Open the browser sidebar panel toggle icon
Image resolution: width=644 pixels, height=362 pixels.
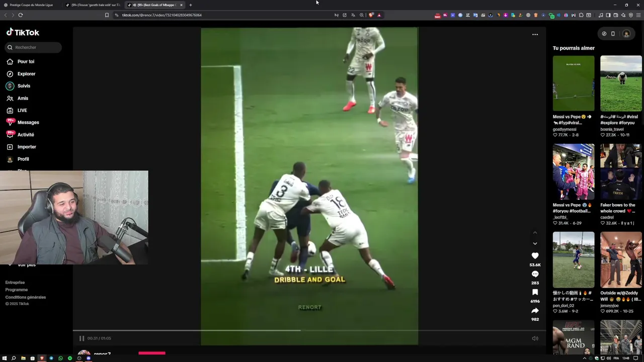click(x=608, y=15)
